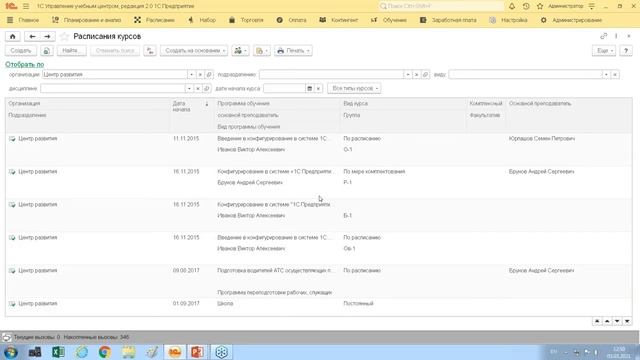
Task: Click the дисциплина input field
Action: [113, 88]
